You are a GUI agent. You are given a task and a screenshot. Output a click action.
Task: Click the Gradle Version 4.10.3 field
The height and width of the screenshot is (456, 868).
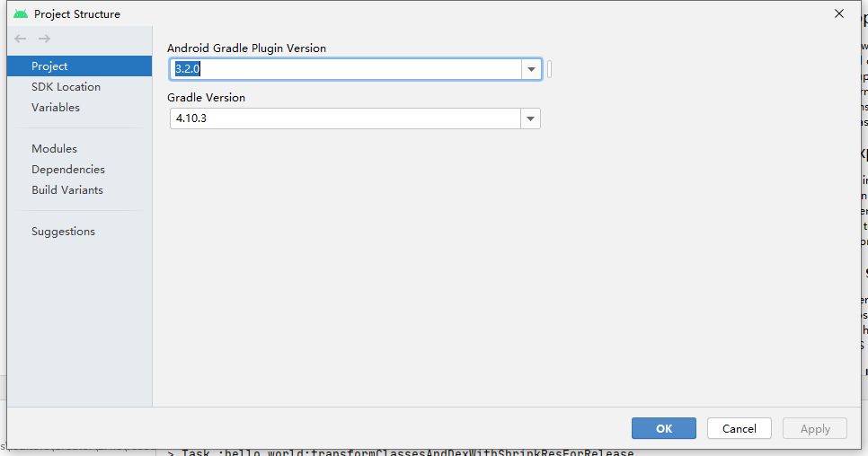point(346,118)
